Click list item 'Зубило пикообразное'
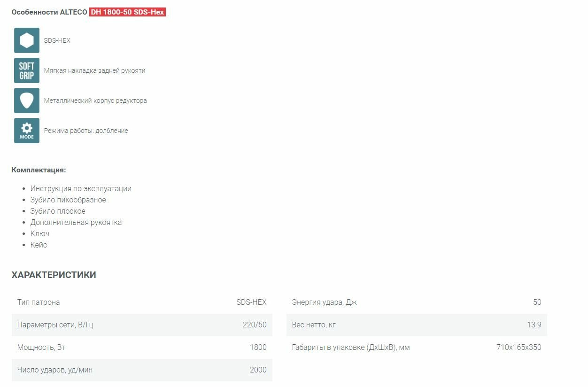 coord(68,200)
